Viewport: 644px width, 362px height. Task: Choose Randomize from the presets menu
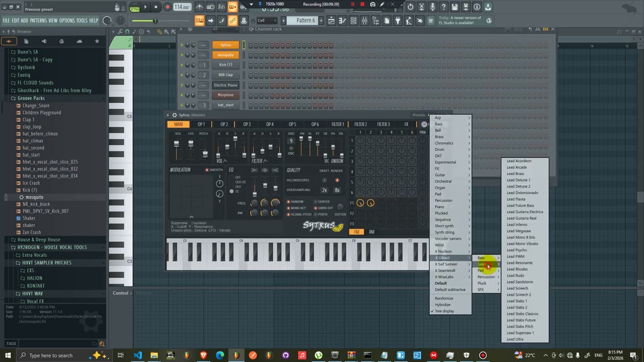pos(444,298)
